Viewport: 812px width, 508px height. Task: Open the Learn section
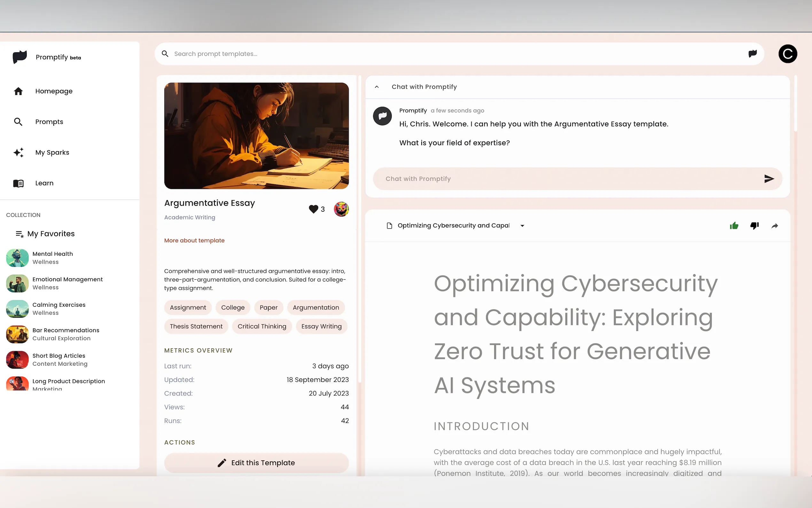tap(44, 183)
